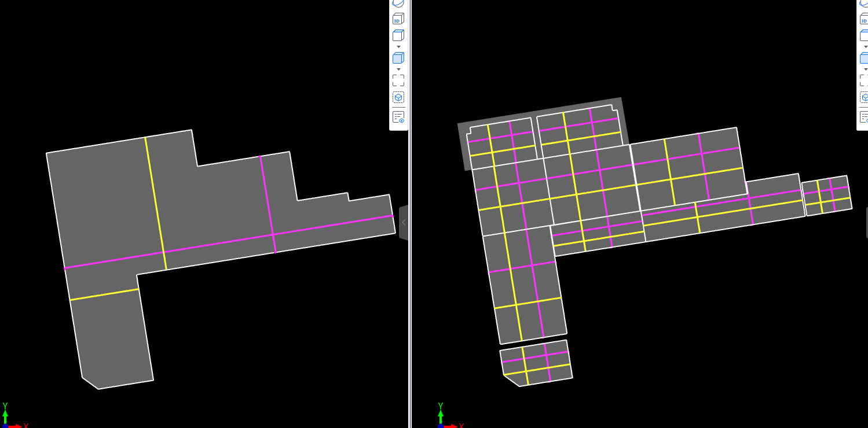Collapse the side panel using left pane arrow handle
868x428 pixels.
[x=404, y=222]
